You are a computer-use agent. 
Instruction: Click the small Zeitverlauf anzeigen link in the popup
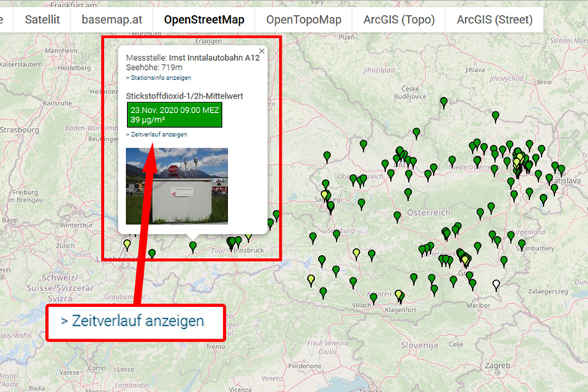coord(157,134)
